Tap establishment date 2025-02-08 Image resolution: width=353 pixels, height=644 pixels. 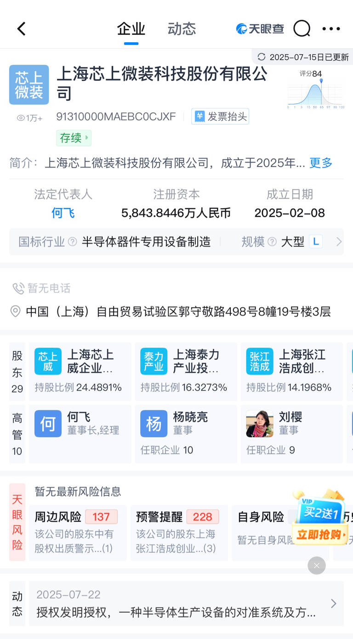(290, 213)
